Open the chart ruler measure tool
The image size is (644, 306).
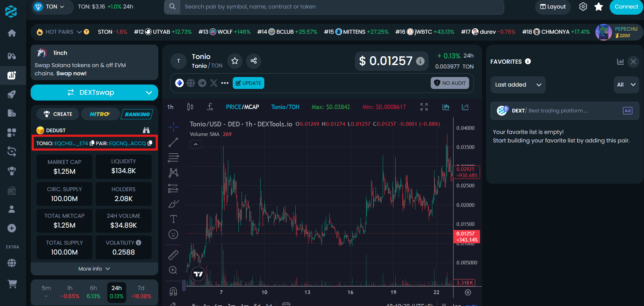click(173, 255)
